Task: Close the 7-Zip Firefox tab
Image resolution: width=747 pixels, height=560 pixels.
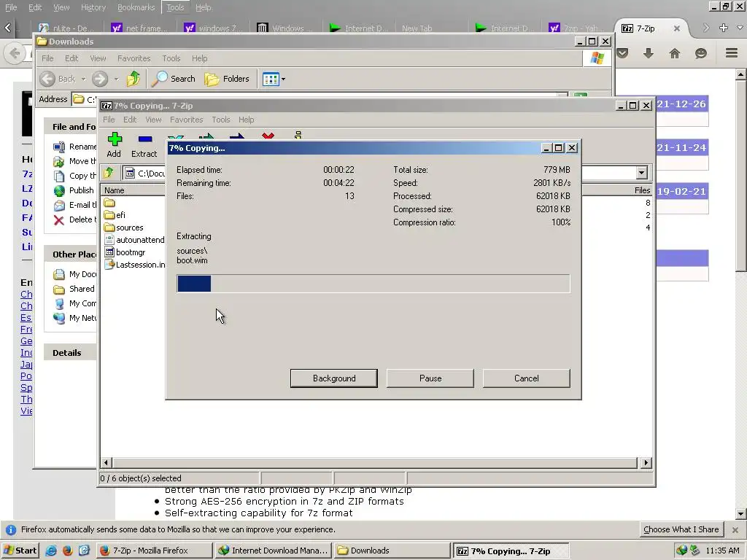Action: [x=676, y=28]
